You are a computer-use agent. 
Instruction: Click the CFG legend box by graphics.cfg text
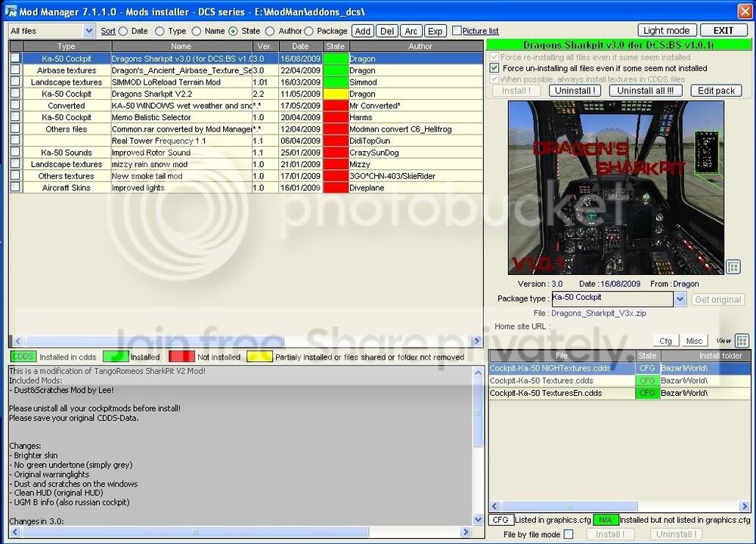(500, 520)
